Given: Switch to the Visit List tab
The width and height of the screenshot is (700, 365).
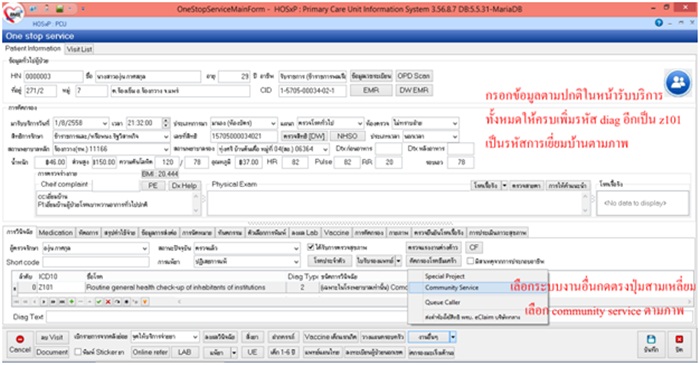Looking at the screenshot, I should click(x=79, y=49).
